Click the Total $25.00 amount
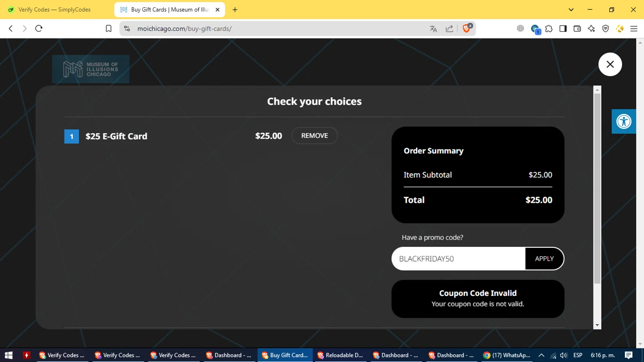 539,200
